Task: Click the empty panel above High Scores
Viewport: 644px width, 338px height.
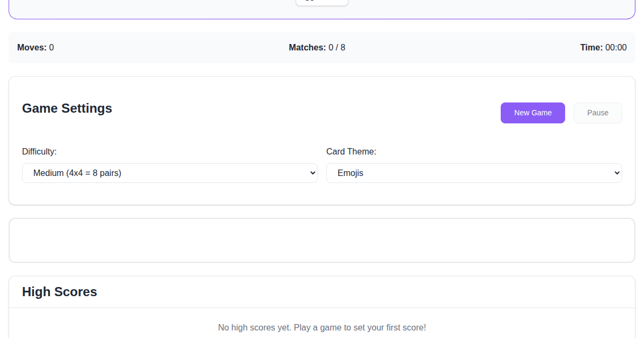Action: [322, 240]
